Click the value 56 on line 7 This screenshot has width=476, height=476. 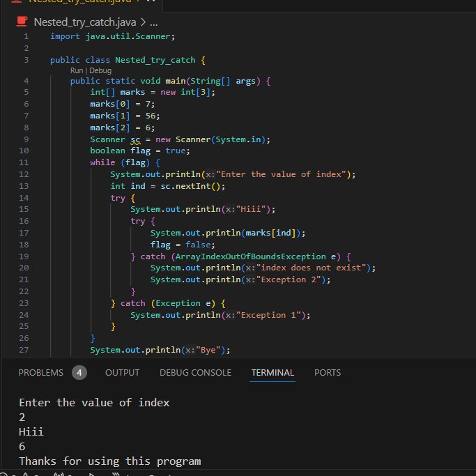(x=151, y=116)
